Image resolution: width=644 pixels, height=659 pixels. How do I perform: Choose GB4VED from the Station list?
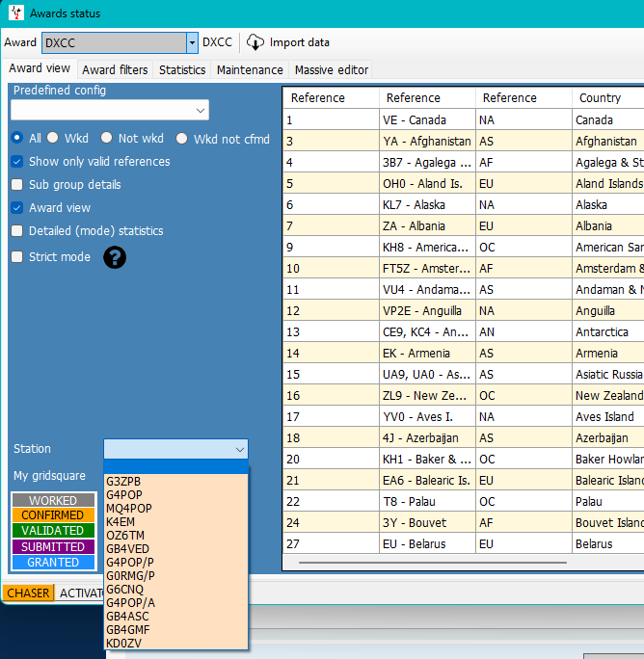click(x=175, y=548)
